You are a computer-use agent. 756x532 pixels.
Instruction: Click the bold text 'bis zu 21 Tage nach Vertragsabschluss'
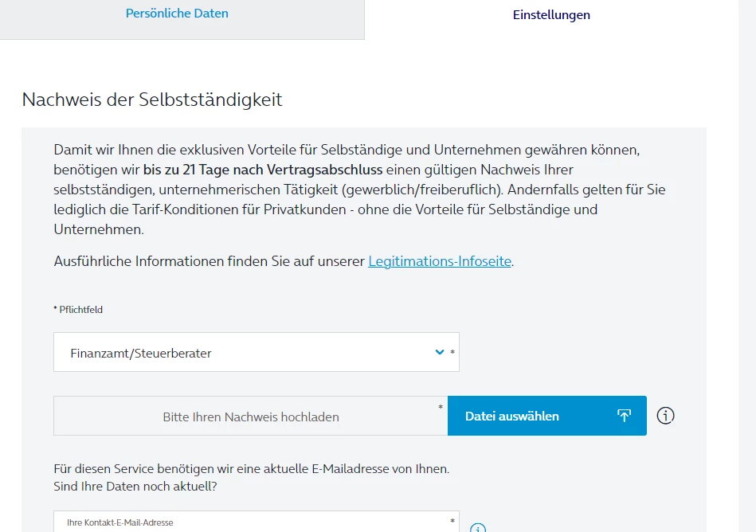point(263,170)
